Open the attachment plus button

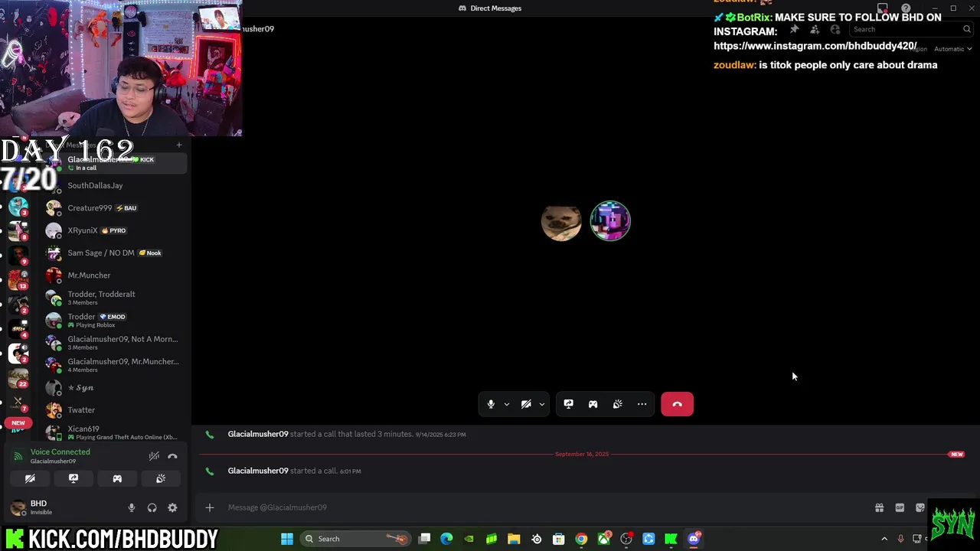(209, 507)
